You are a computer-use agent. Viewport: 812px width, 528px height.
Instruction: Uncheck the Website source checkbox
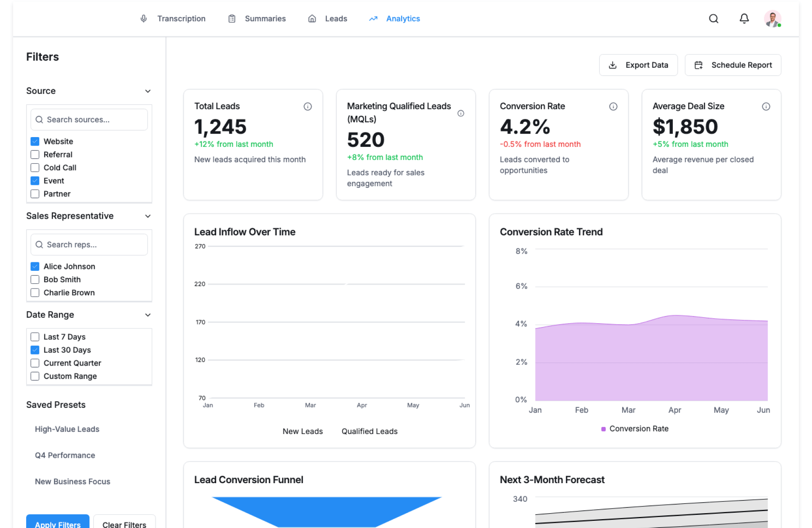point(35,141)
